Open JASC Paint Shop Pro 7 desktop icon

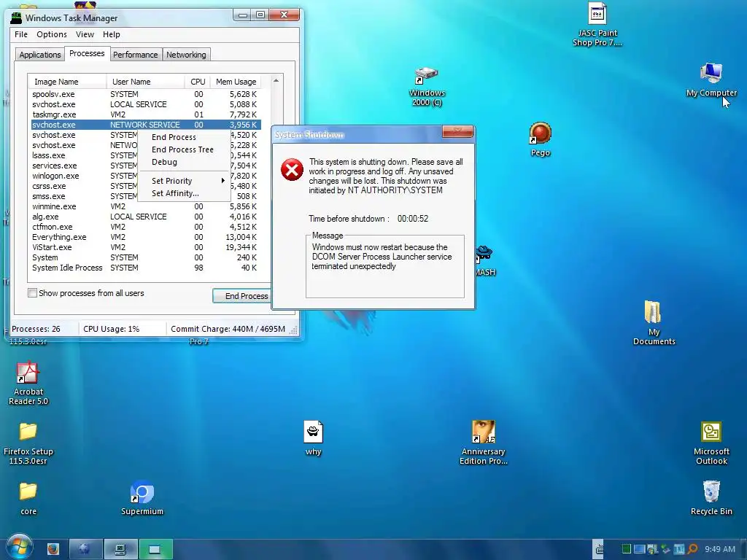[x=597, y=24]
